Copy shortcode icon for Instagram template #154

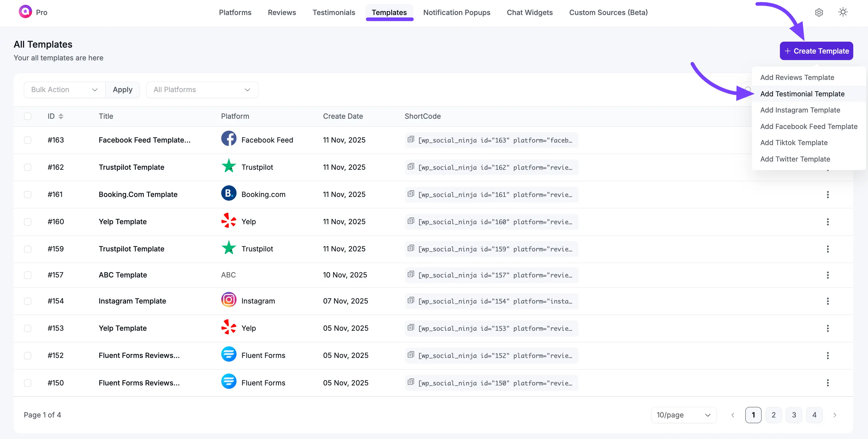410,300
